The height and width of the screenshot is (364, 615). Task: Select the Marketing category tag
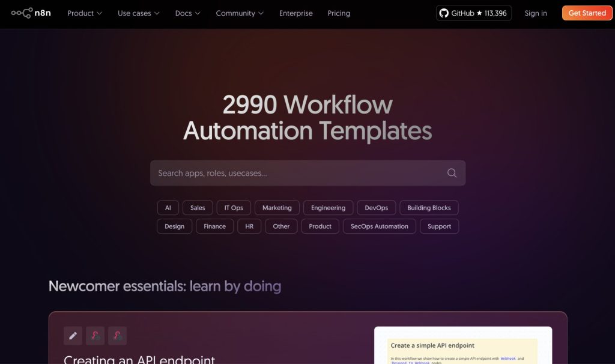[x=277, y=208]
